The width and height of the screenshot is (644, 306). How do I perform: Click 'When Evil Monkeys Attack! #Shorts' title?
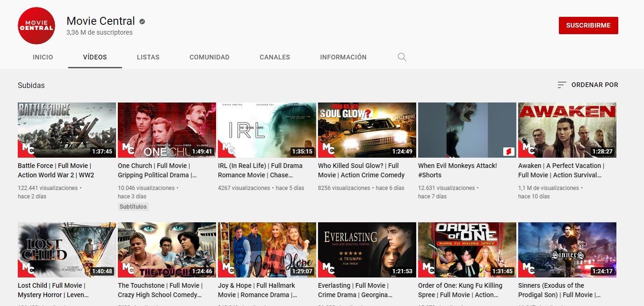point(457,170)
